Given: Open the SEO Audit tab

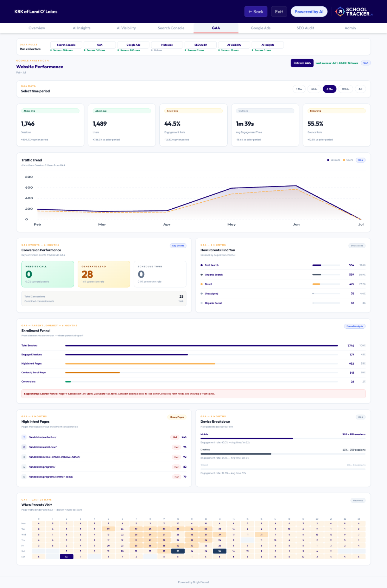Looking at the screenshot, I should pos(305,28).
